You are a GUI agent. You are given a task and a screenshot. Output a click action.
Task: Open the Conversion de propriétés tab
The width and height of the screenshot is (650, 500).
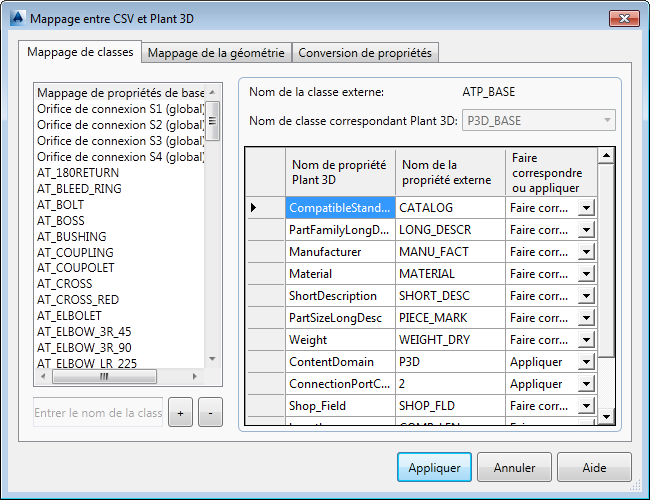pos(365,53)
